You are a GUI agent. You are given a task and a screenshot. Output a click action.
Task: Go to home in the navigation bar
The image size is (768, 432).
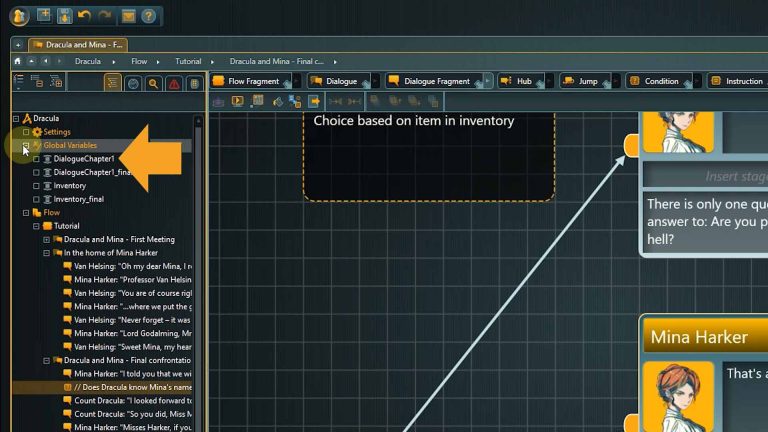[x=18, y=61]
